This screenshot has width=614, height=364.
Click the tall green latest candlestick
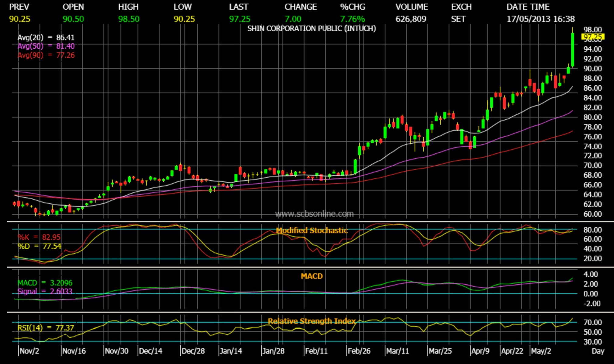click(573, 50)
